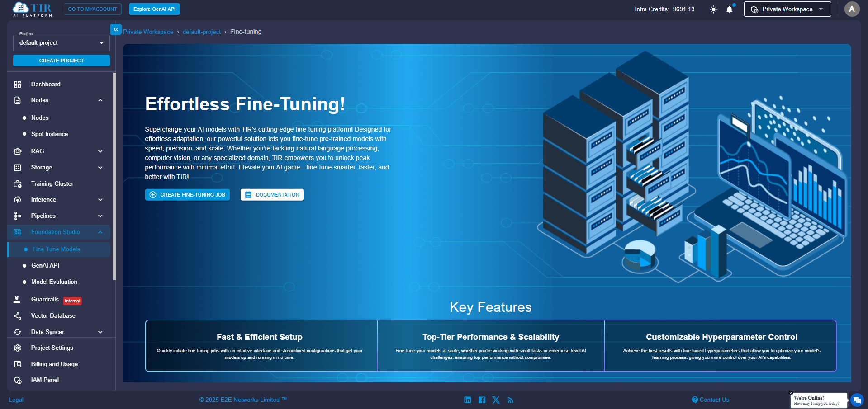This screenshot has width=868, height=409.
Task: Click CREATE FINE-TUNING JOB button
Action: tap(187, 195)
